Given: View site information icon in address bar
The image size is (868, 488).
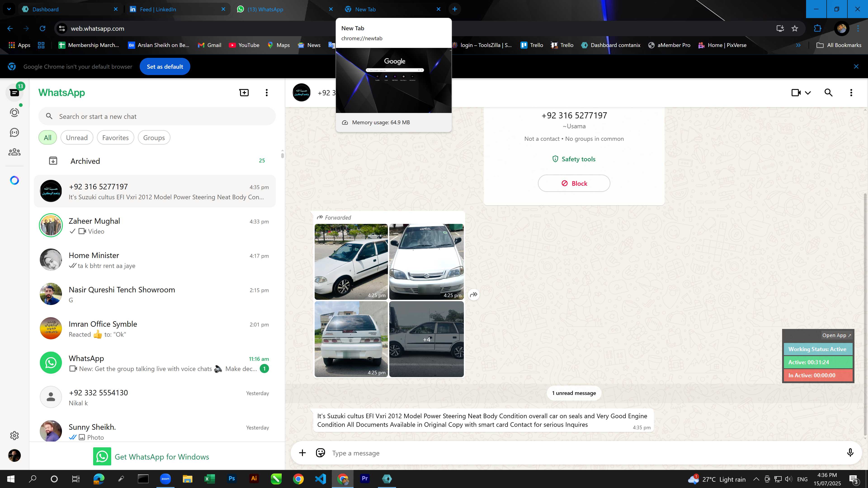Looking at the screenshot, I should (62, 29).
